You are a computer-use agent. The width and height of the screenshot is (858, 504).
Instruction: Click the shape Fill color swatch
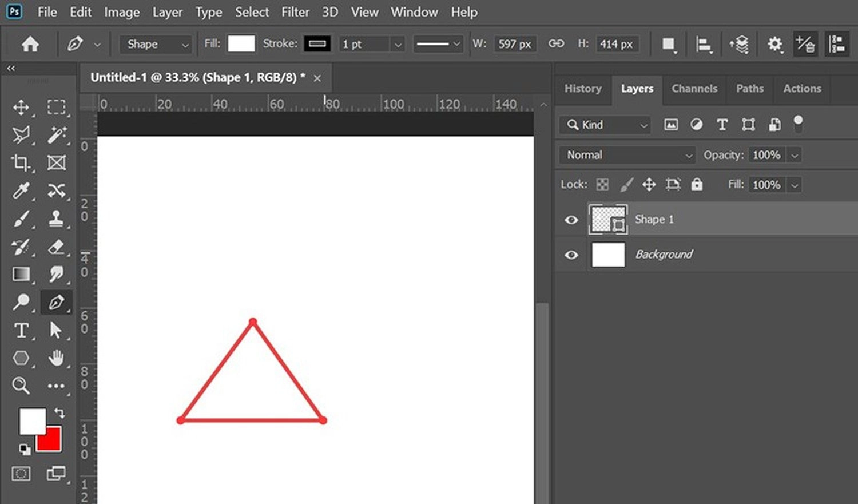tap(241, 44)
